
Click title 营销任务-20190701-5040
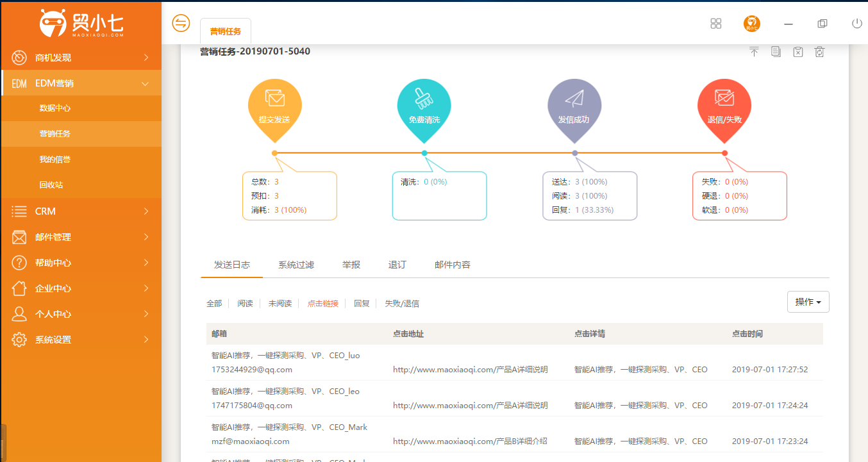click(x=255, y=51)
